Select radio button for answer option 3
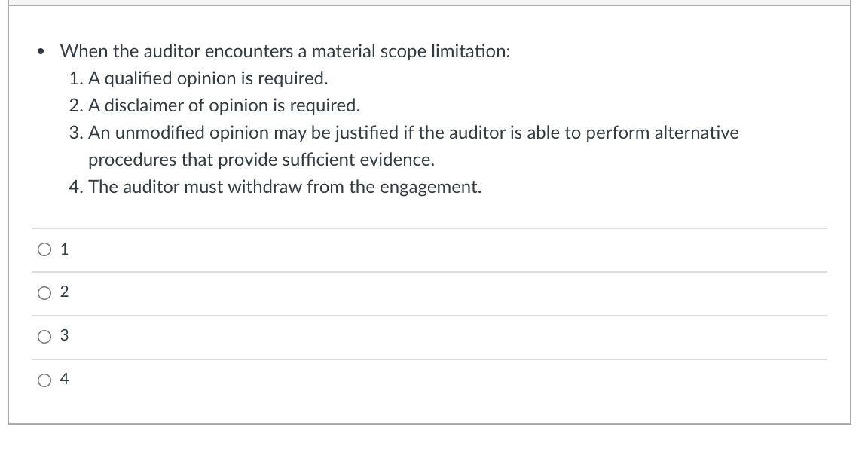868x449 pixels. [x=44, y=337]
